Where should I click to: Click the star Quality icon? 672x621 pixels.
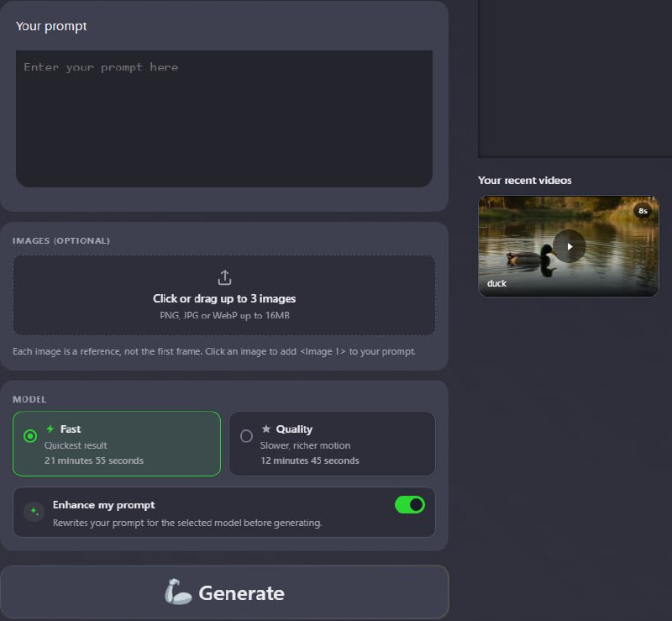(x=265, y=429)
